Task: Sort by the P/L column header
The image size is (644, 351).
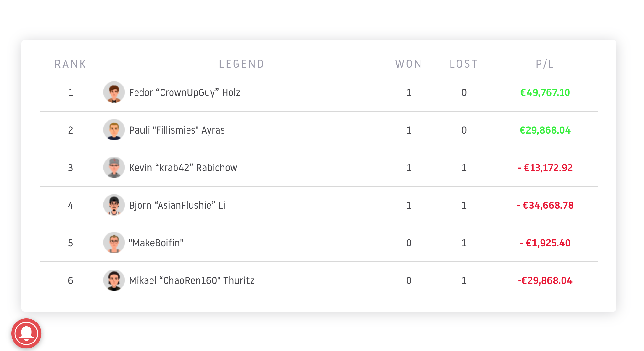Action: pyautogui.click(x=545, y=64)
